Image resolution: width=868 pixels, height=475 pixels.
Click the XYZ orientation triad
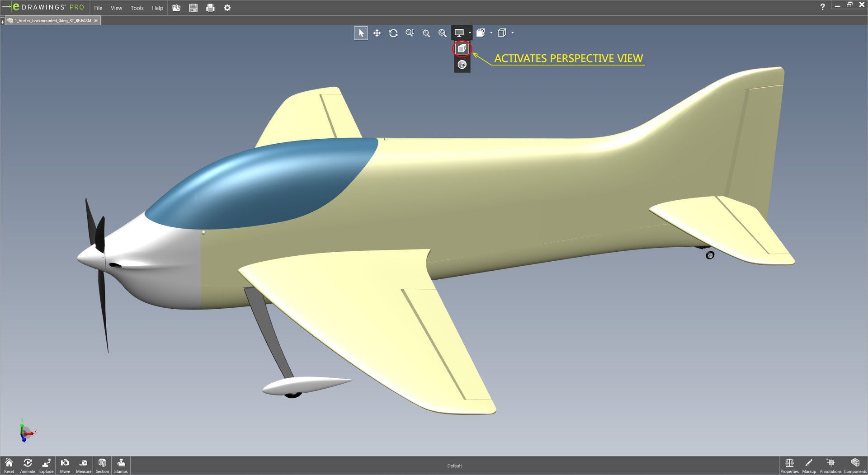[x=26, y=433]
